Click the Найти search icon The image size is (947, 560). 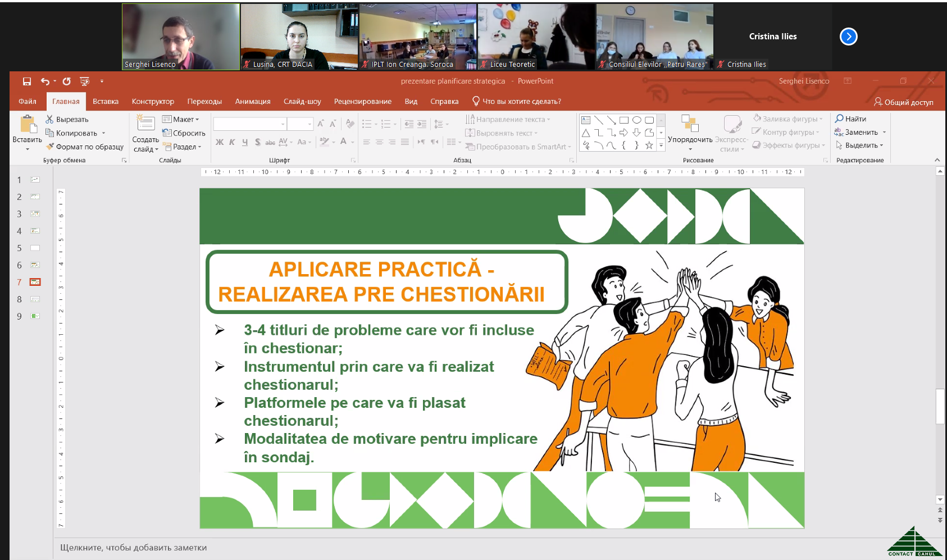point(839,119)
